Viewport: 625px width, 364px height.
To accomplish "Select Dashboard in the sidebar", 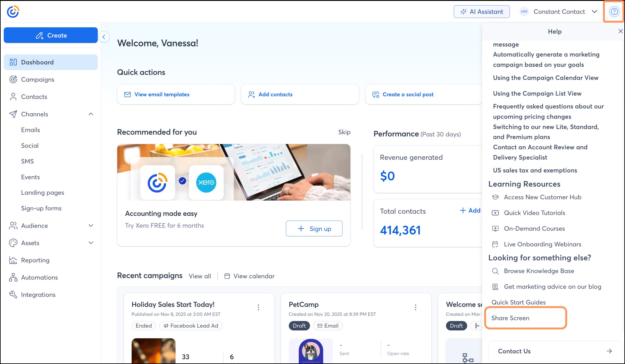I will coord(51,62).
